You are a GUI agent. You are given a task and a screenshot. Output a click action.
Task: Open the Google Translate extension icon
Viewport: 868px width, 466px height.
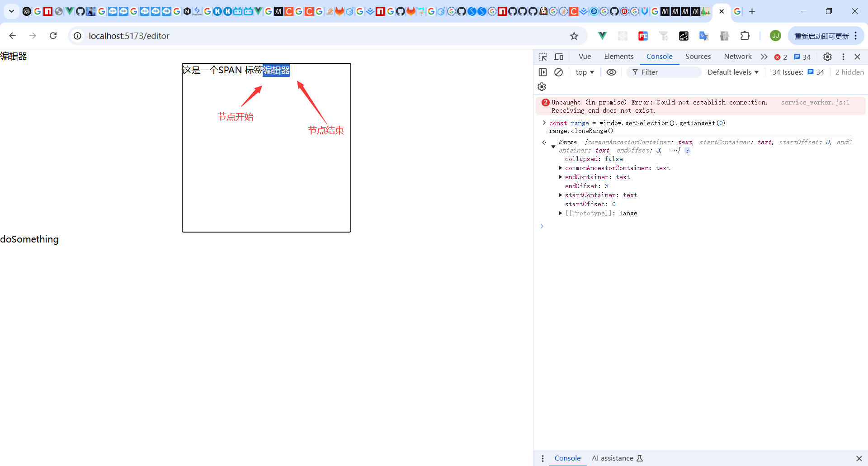tap(704, 36)
